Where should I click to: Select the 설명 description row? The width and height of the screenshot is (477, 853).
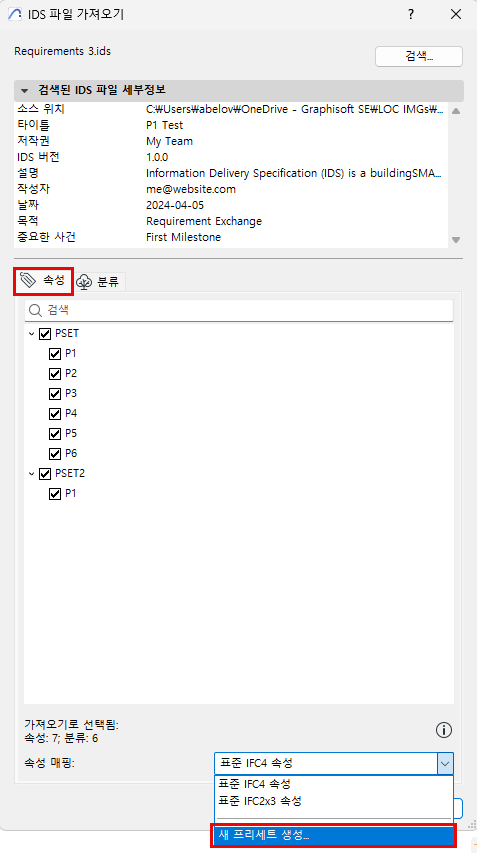click(x=231, y=174)
